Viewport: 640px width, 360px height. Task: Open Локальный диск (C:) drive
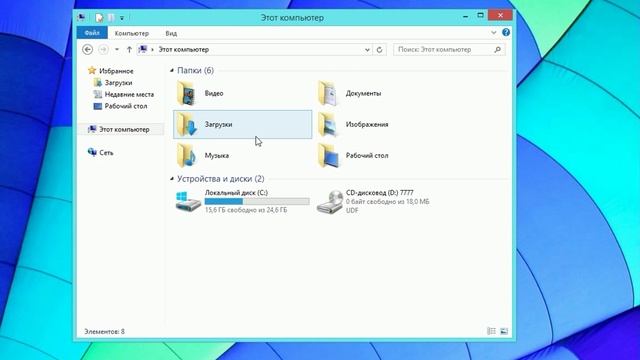pyautogui.click(x=242, y=201)
